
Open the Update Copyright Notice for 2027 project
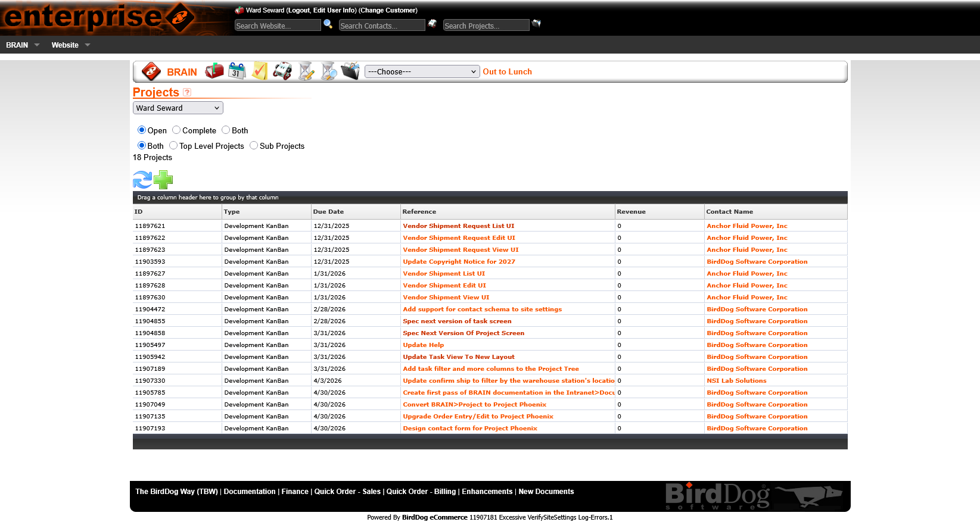pyautogui.click(x=459, y=262)
